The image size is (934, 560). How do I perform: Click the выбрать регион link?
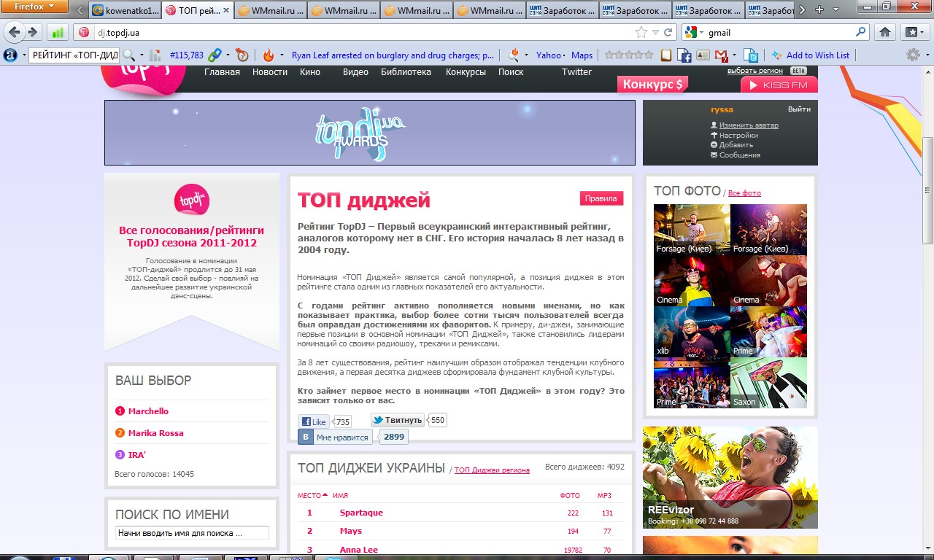point(755,71)
